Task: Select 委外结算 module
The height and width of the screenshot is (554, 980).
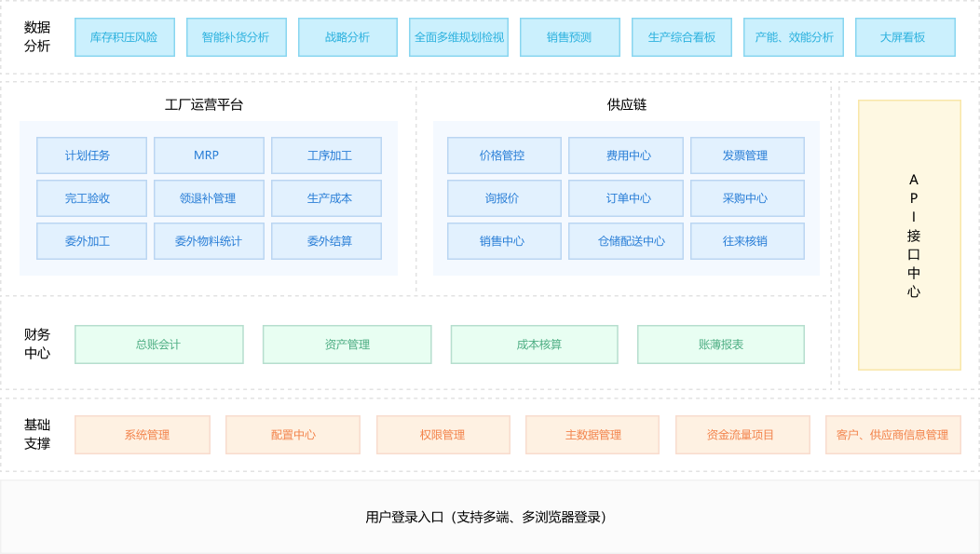Action: click(326, 241)
